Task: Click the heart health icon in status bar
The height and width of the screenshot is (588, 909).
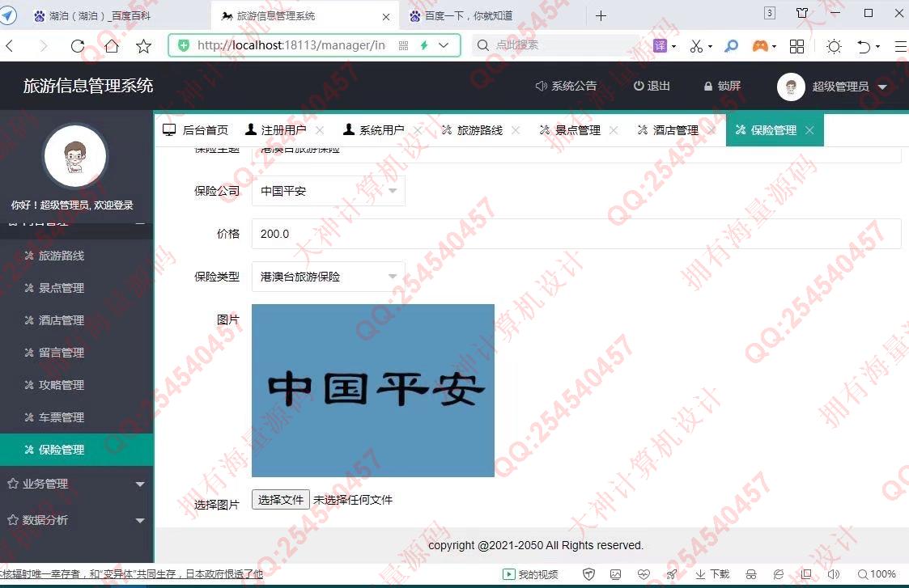Action: point(644,574)
